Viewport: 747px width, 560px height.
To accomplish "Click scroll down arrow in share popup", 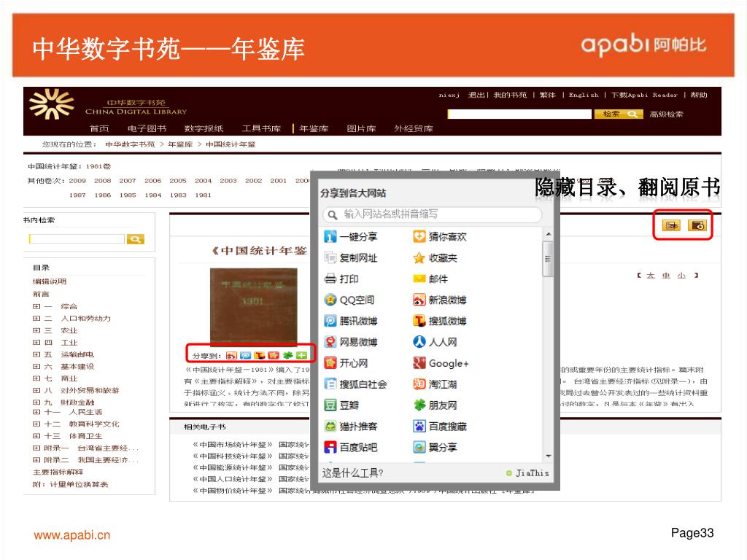I will (549, 456).
